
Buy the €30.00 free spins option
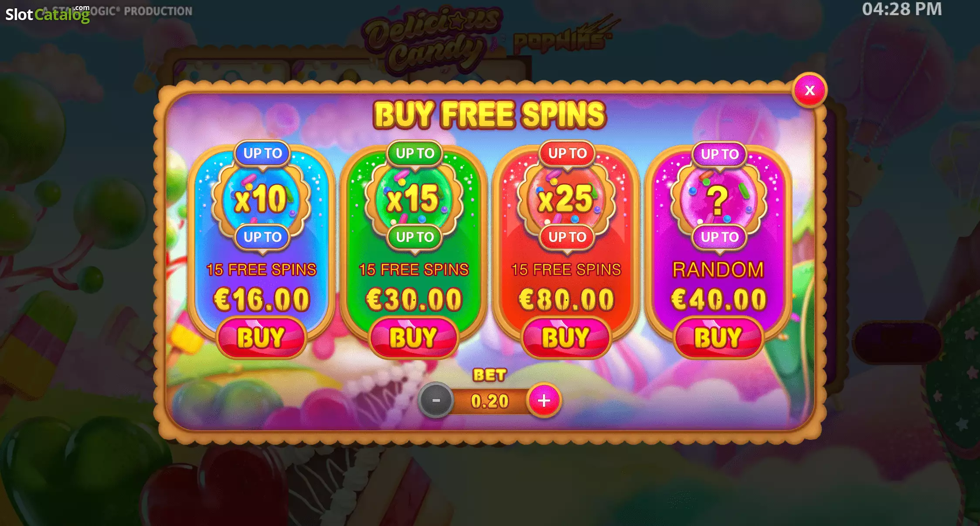413,338
